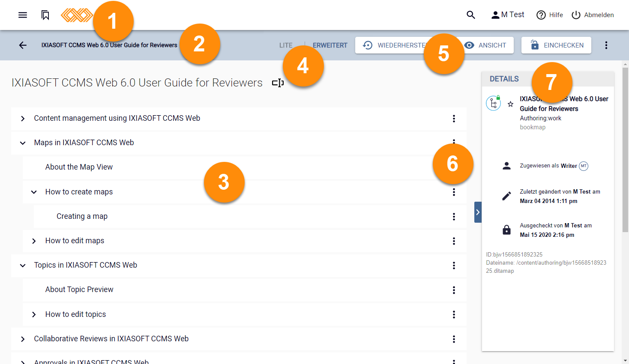
Task: Open options menu for Creating a map
Action: pos(454,217)
